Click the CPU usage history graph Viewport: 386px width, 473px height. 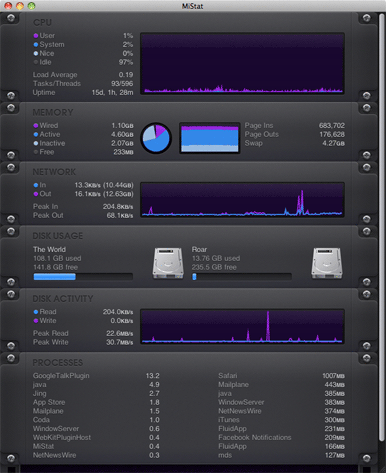pos(242,63)
